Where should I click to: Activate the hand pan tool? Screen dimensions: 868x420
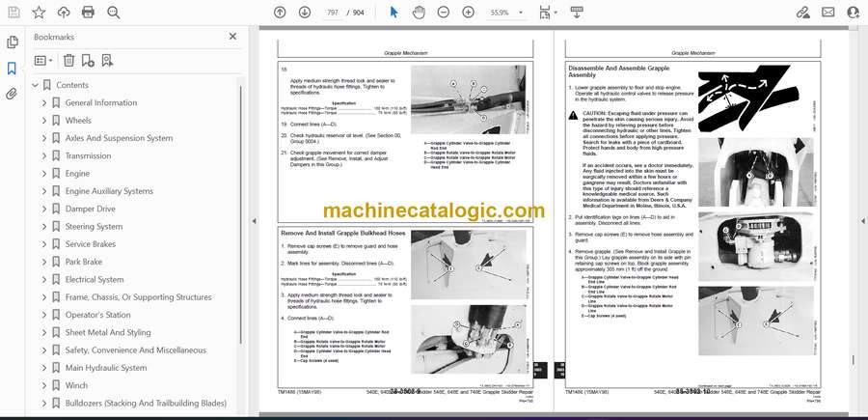click(419, 13)
